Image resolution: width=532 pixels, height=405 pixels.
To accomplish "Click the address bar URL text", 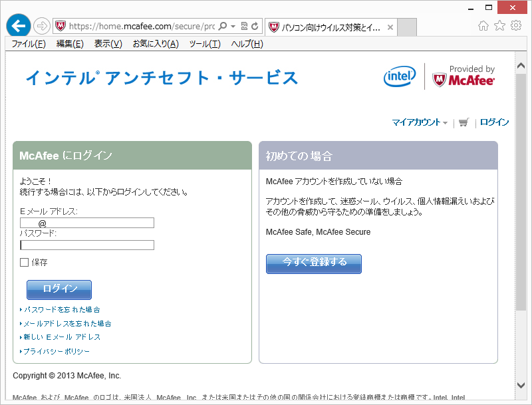I will [x=142, y=26].
